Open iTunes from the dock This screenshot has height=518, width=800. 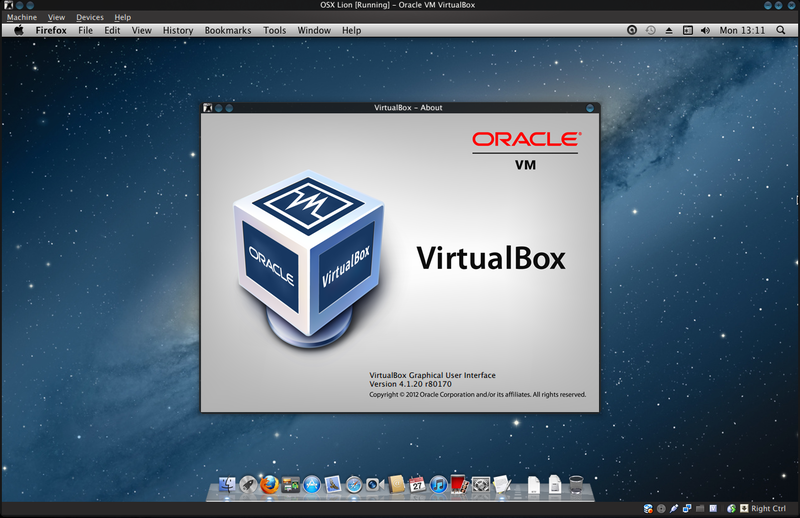pos(438,485)
